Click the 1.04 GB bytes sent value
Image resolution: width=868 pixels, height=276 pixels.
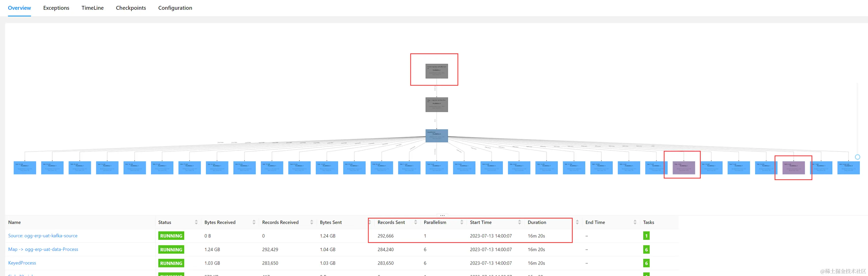pos(328,249)
